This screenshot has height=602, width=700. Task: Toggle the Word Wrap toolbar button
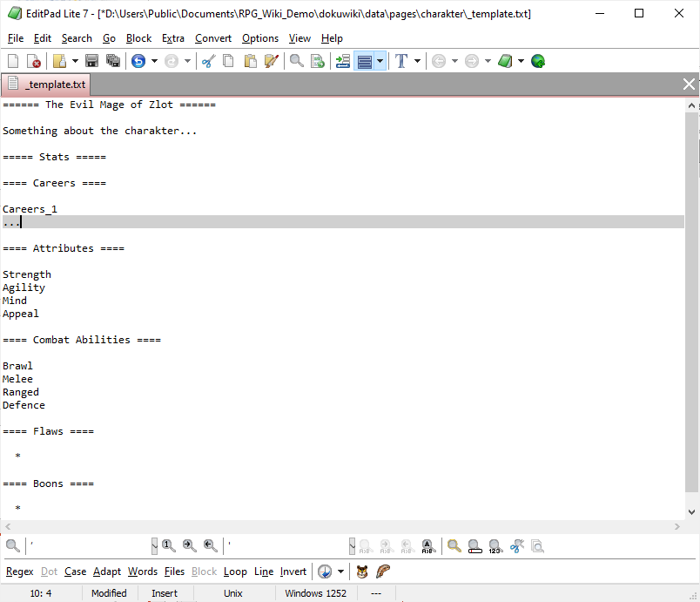[365, 61]
